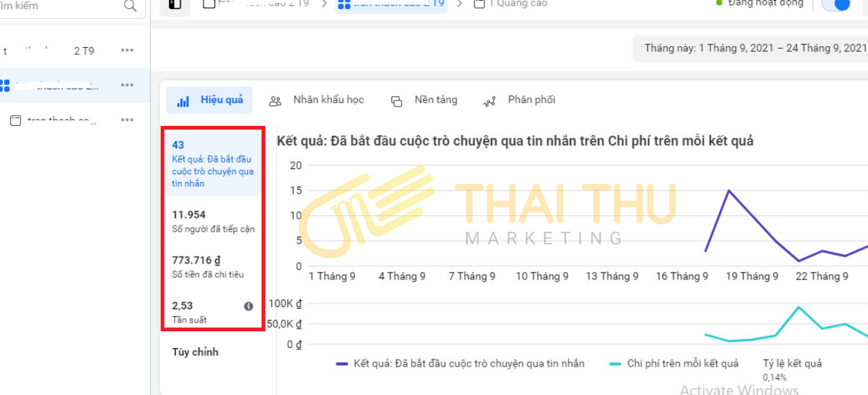Open more options for the tran thach ad row
This screenshot has height=395, width=868.
127,120
